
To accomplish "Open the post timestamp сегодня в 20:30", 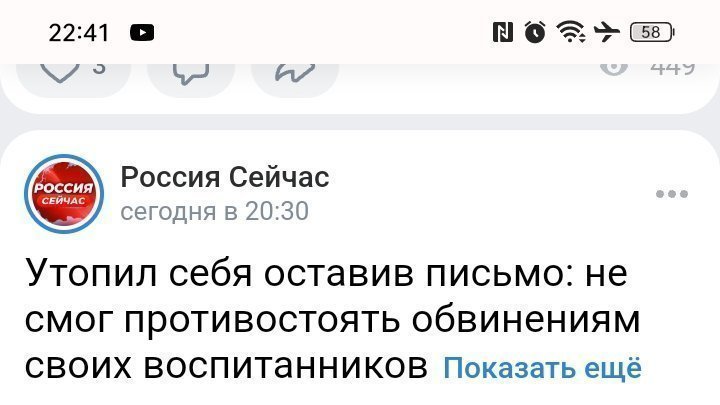I will pos(214,211).
